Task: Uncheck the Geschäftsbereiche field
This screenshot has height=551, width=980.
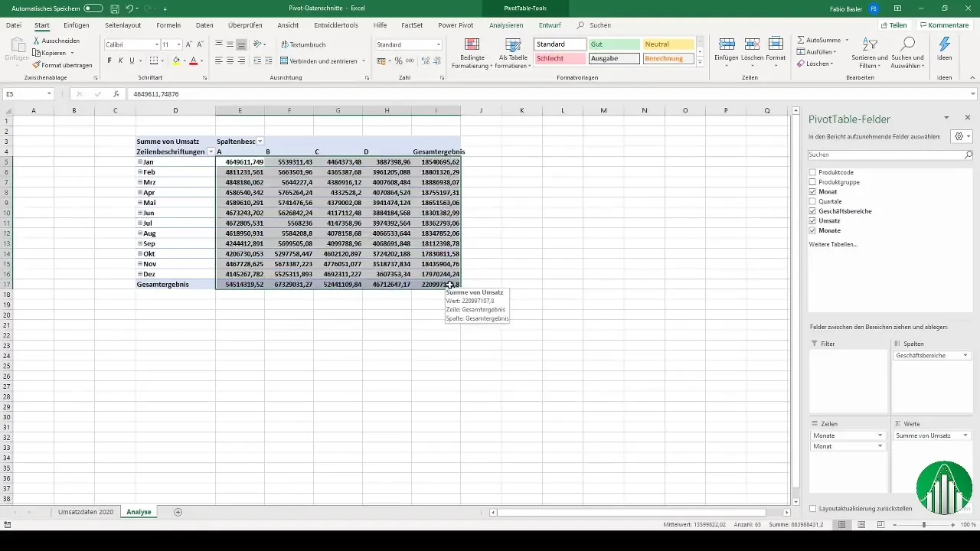Action: [x=812, y=211]
